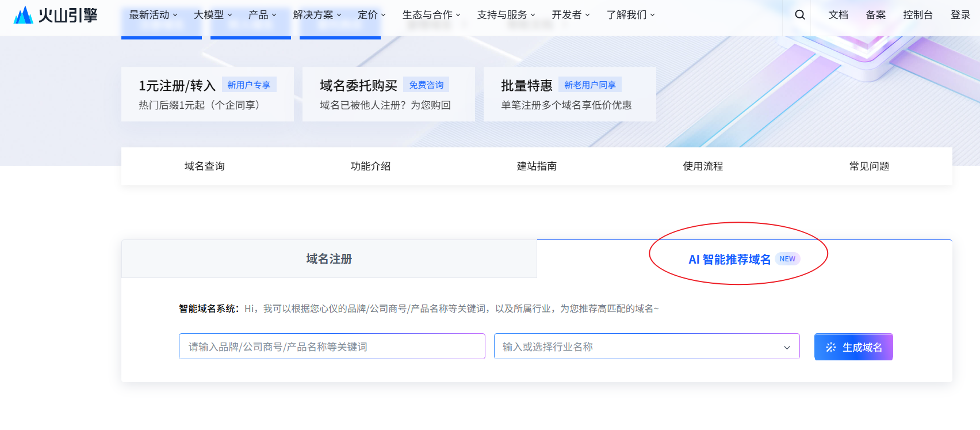
Task: Click the Volcano Engine logo
Action: [55, 15]
